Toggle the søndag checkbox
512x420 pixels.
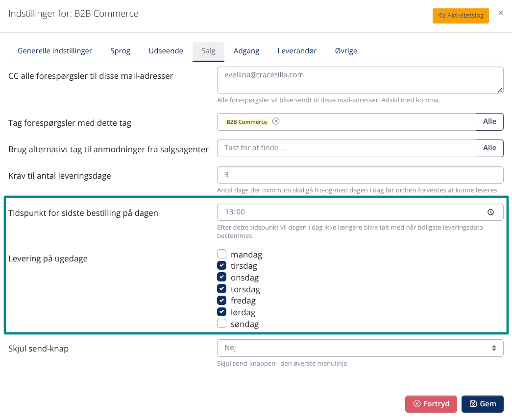[222, 324]
